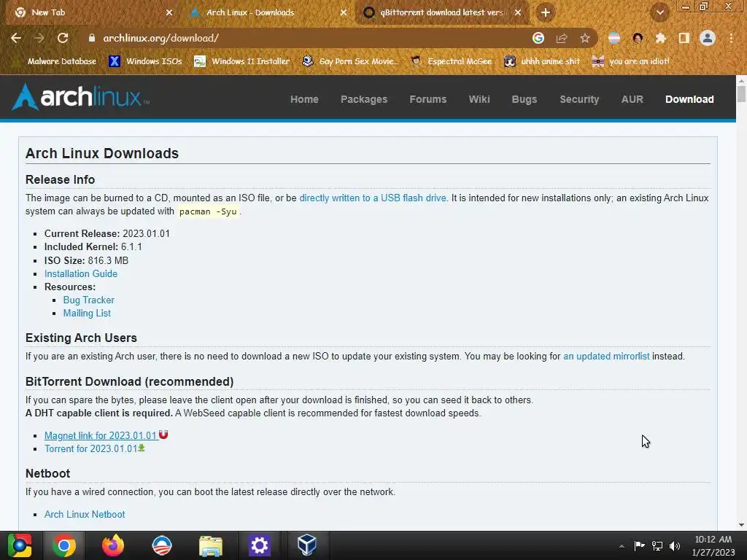Click the page scrollbar thumb
The height and width of the screenshot is (560, 747).
741,93
